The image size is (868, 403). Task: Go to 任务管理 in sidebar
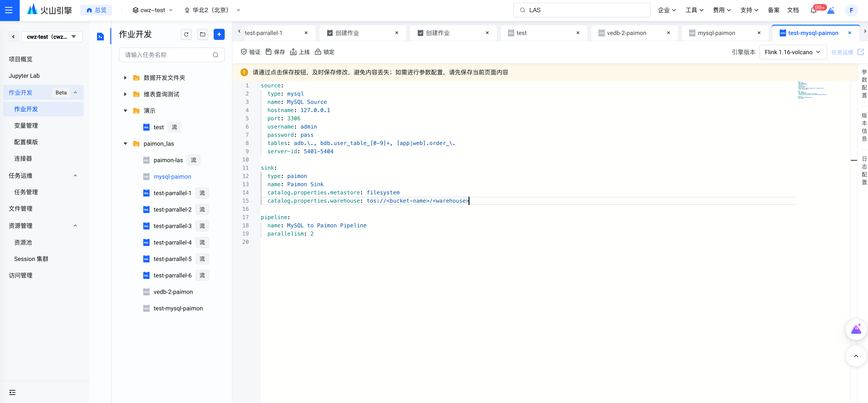click(26, 192)
